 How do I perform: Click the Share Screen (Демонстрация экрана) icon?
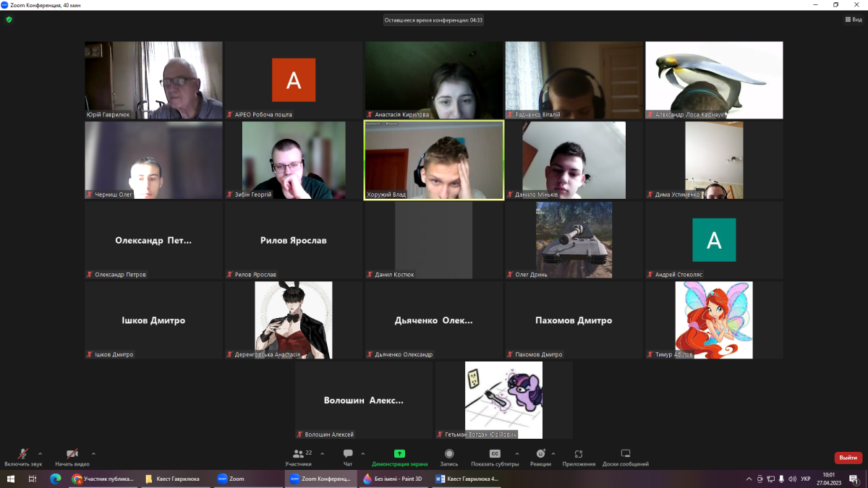tap(399, 454)
